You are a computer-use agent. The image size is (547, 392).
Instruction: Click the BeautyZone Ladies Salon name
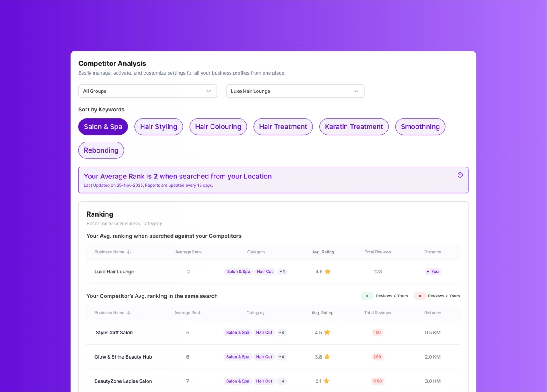pyautogui.click(x=123, y=381)
